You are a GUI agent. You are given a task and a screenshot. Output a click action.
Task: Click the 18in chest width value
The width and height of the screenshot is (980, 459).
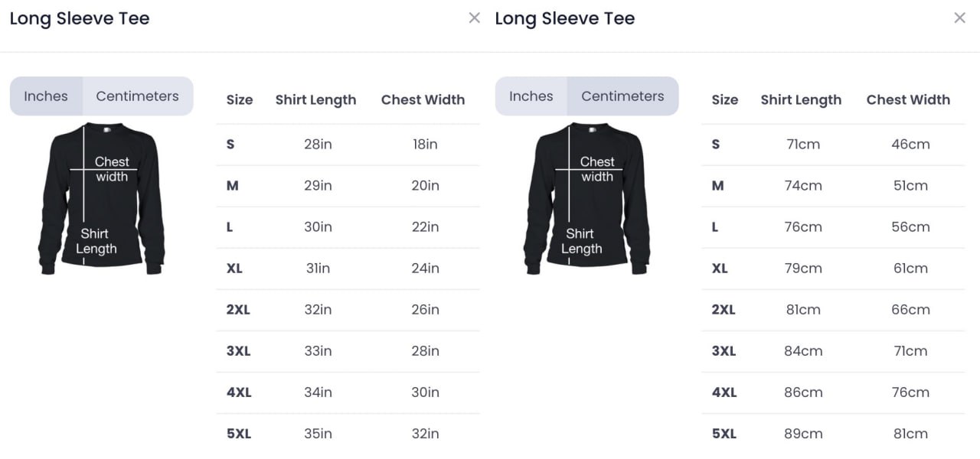click(425, 145)
